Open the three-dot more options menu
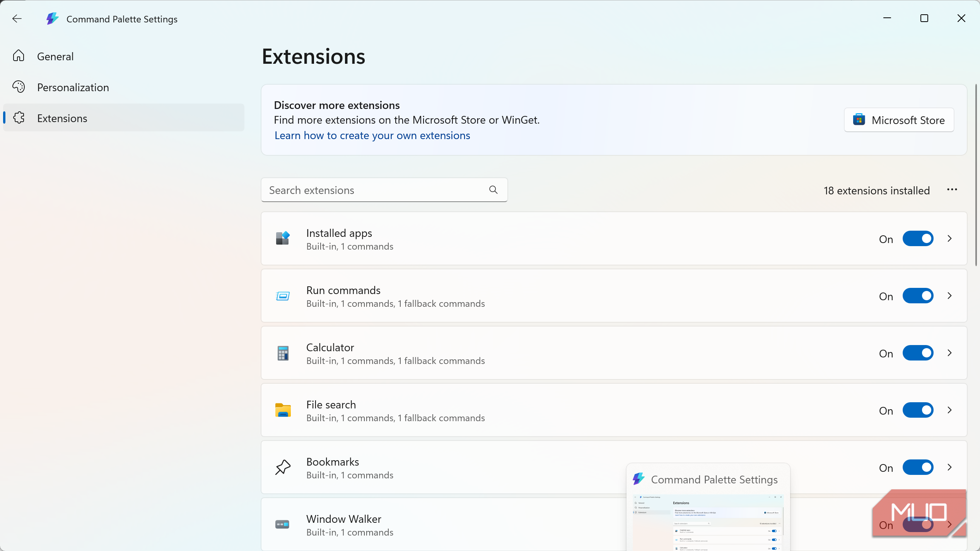The width and height of the screenshot is (980, 551). [952, 190]
